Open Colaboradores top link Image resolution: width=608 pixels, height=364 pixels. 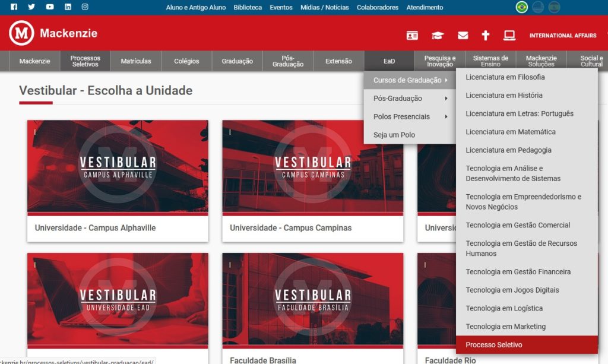tap(377, 7)
